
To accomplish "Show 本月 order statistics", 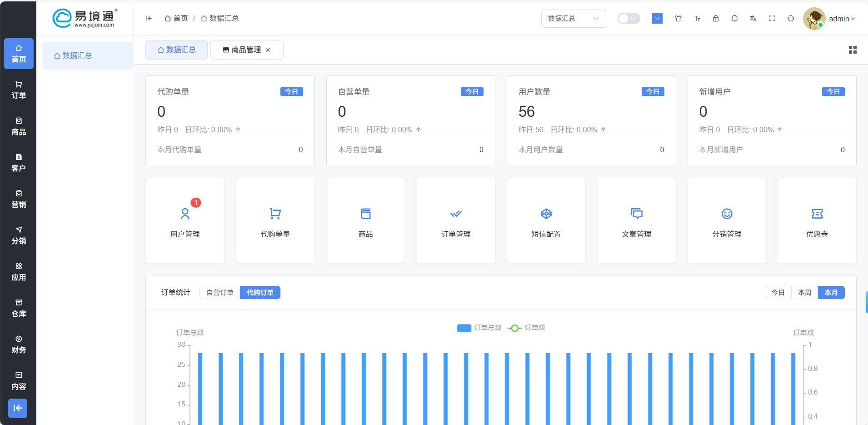I will tap(831, 292).
